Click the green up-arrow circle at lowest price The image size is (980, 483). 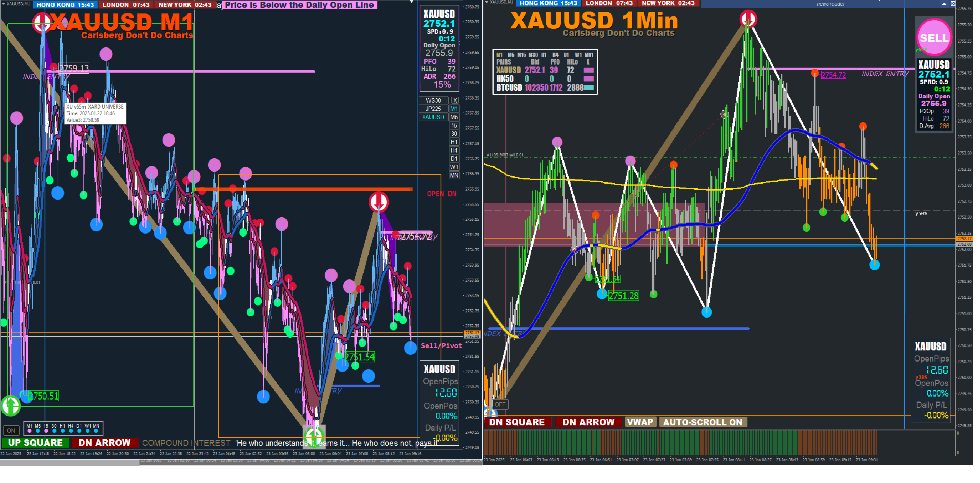tap(314, 435)
